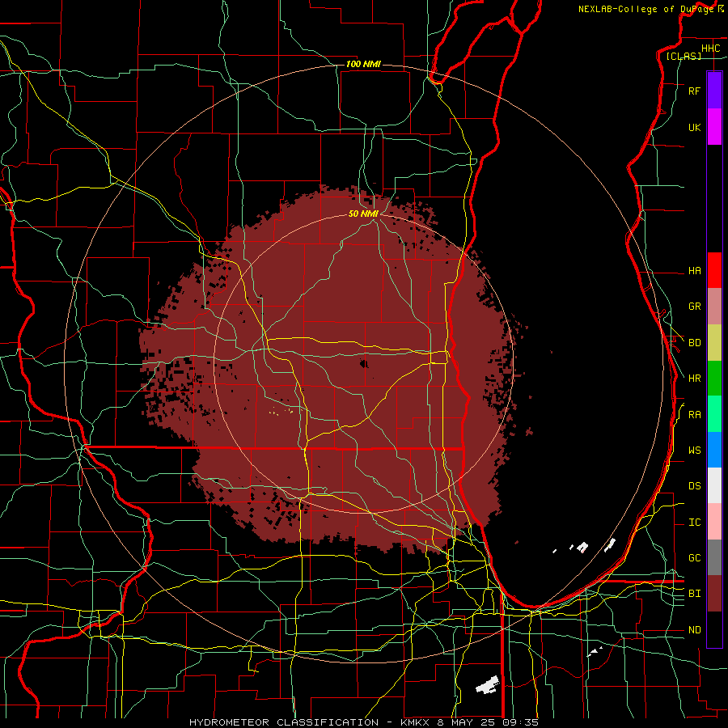The image size is (728, 728).
Task: Click the 'DS' legend label
Action: [694, 486]
